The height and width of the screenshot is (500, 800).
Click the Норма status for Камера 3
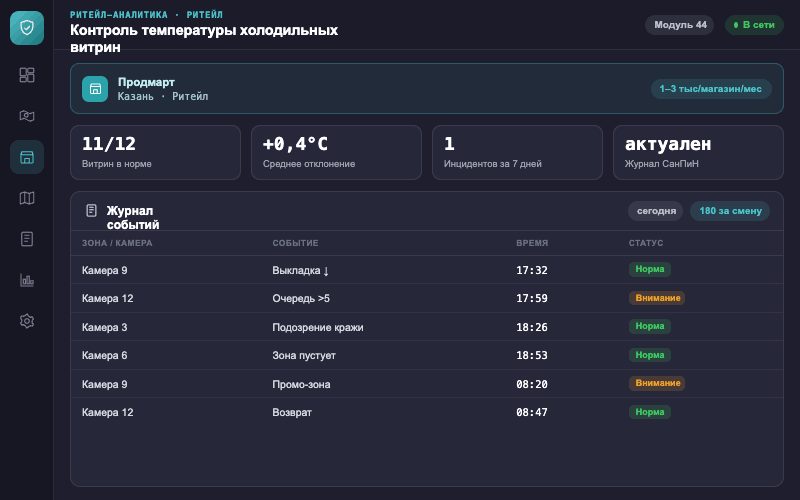coord(649,326)
